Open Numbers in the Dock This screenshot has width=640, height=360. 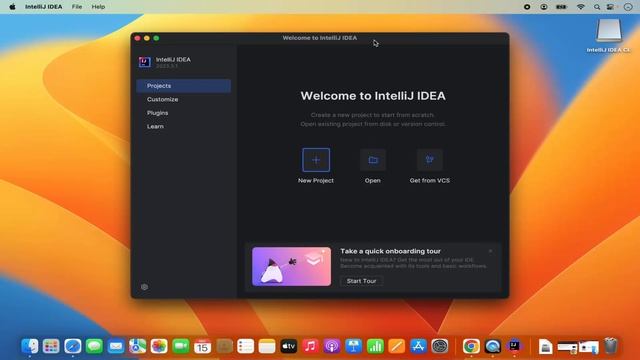pyautogui.click(x=375, y=346)
